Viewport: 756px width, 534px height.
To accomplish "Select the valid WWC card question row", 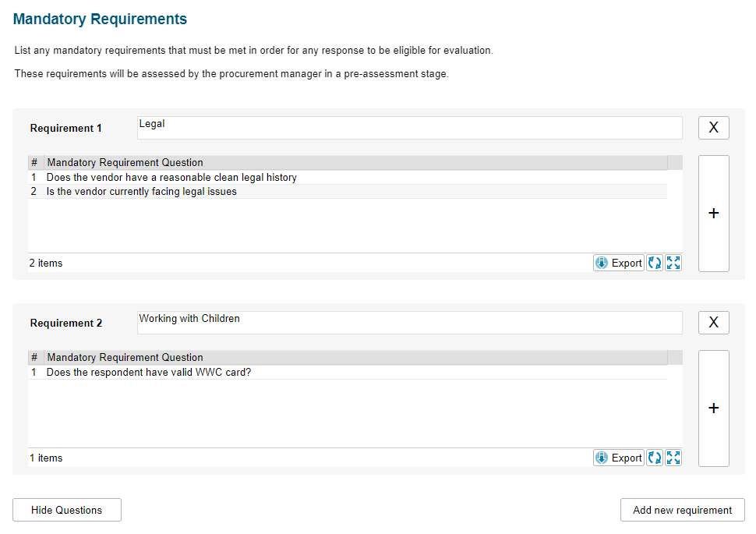I will (x=348, y=373).
